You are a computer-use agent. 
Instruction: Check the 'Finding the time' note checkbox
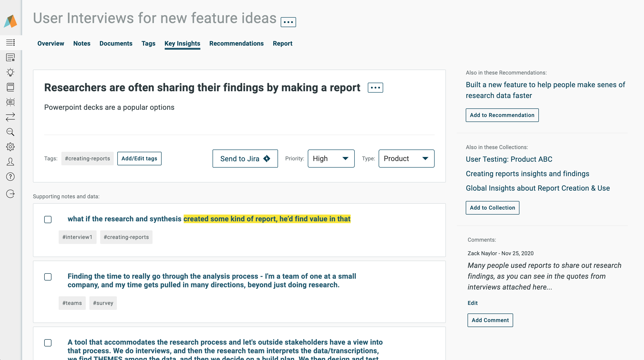coord(48,277)
